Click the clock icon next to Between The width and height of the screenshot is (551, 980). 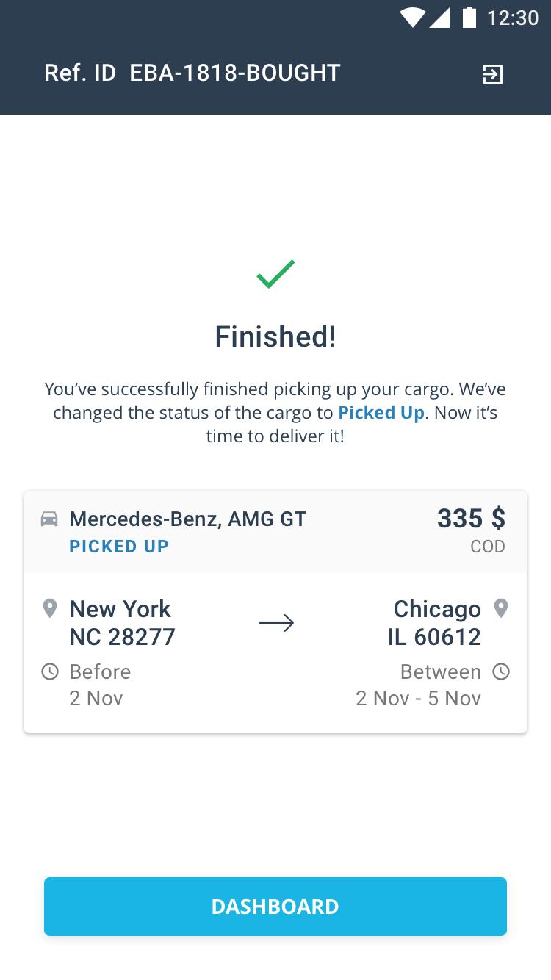(501, 671)
